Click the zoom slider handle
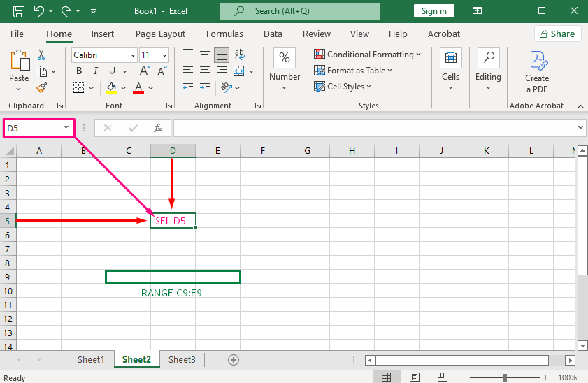The height and width of the screenshot is (383, 588). click(505, 377)
